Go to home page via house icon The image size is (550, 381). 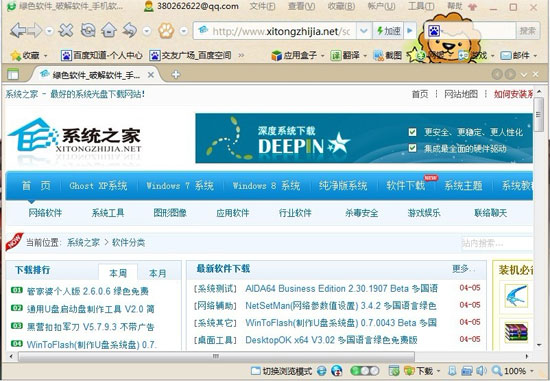pos(109,31)
